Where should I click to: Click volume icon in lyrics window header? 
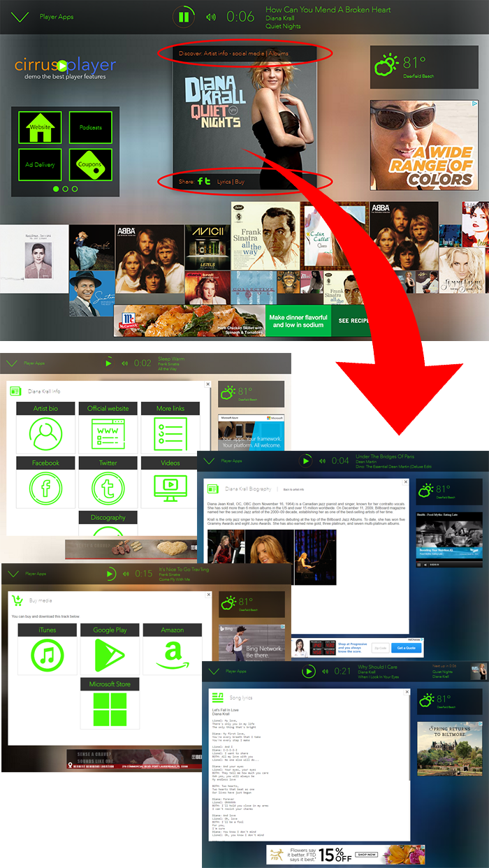(325, 672)
